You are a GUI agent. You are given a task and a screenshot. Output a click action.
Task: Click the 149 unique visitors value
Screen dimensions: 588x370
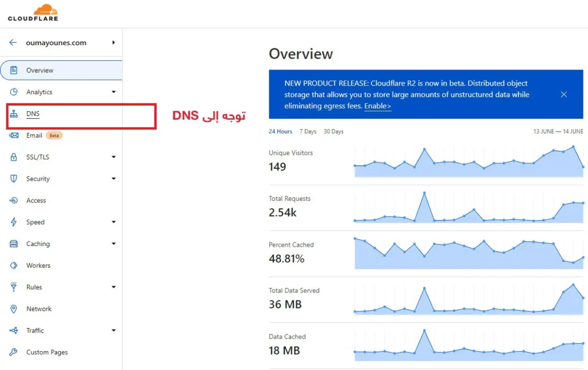[x=277, y=167]
